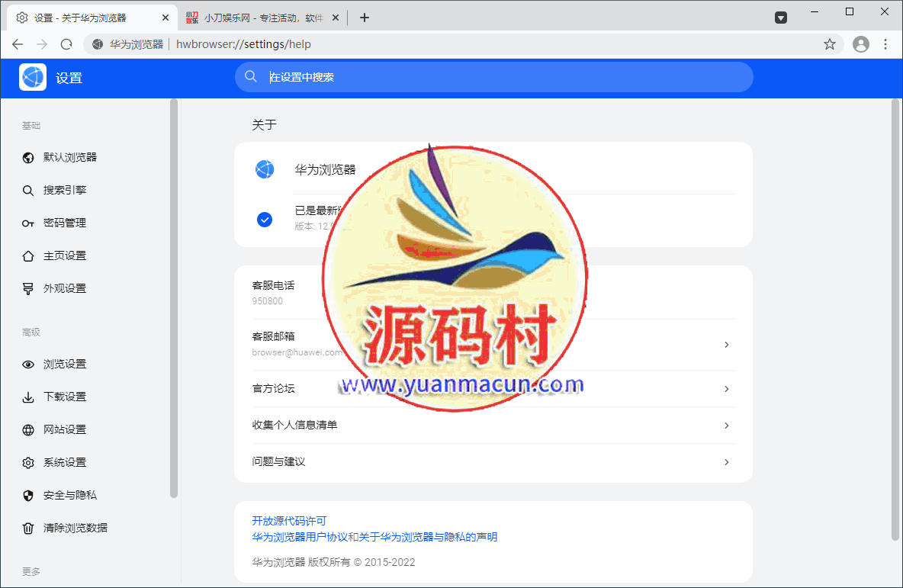Select the 搜索引擎 magnifier icon

pos(27,190)
